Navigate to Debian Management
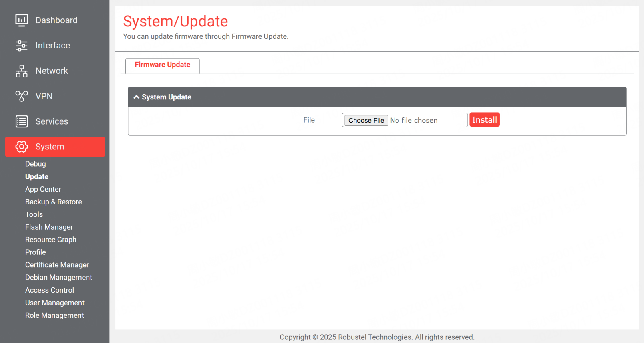 58,278
